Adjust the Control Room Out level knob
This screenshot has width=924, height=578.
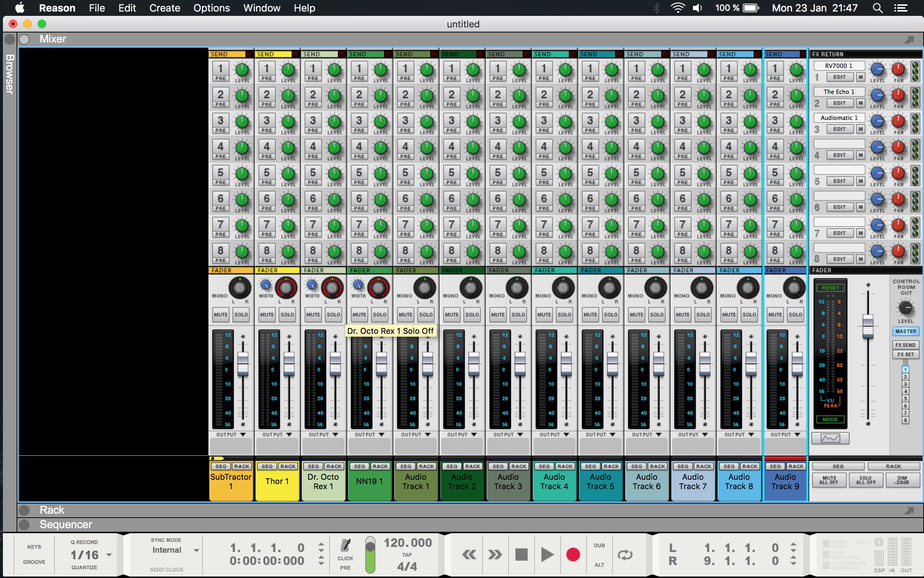pyautogui.click(x=905, y=308)
